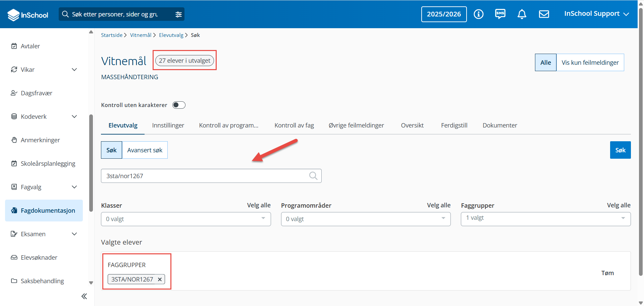
Task: Click the Avtaler calendar icon in the sidebar
Action: click(14, 46)
